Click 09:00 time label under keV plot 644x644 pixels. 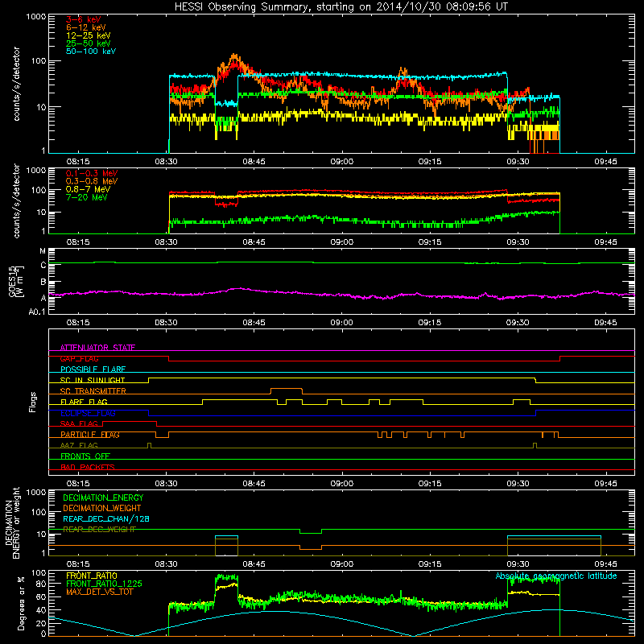(x=341, y=162)
